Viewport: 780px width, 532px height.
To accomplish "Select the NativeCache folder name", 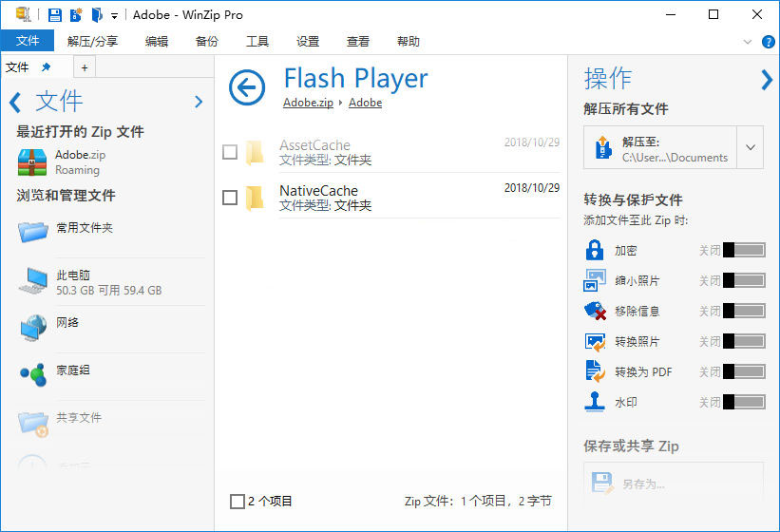I will point(319,191).
